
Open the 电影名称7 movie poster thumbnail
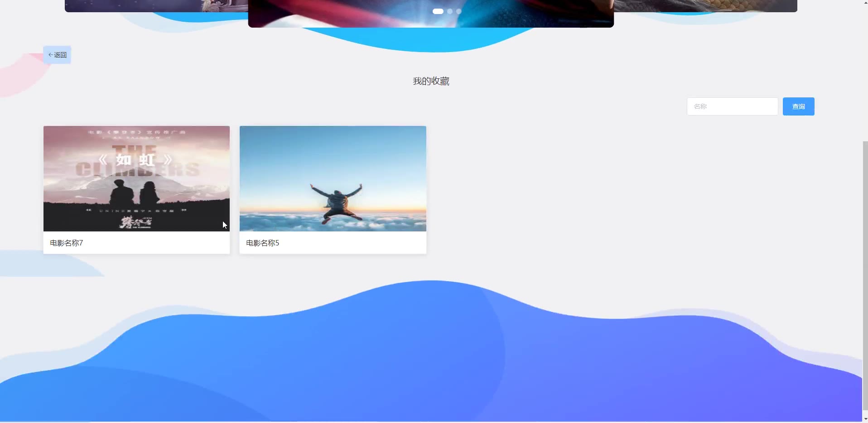tap(136, 178)
